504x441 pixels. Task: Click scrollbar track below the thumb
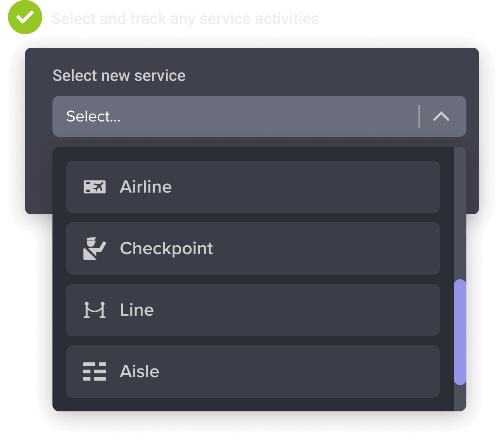460,398
